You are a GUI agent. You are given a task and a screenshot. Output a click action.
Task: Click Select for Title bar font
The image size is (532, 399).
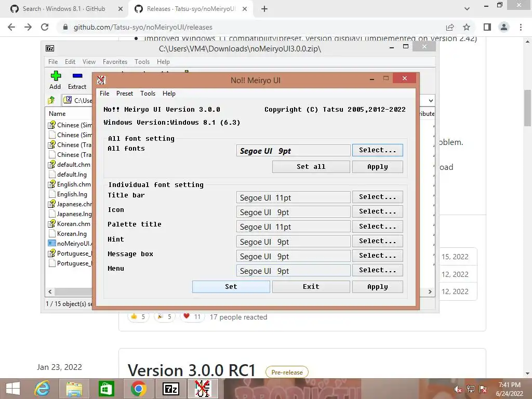click(377, 197)
